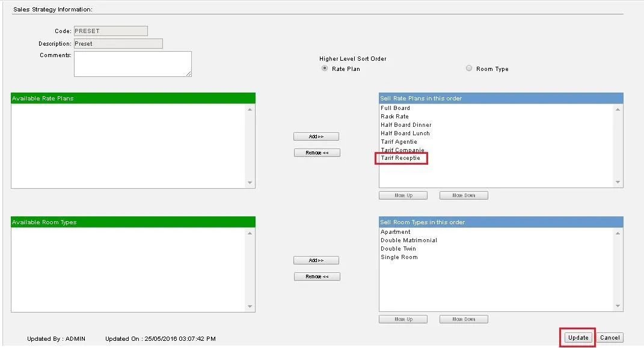Click Add >> for rate plans
The width and height of the screenshot is (644, 348).
(x=316, y=136)
